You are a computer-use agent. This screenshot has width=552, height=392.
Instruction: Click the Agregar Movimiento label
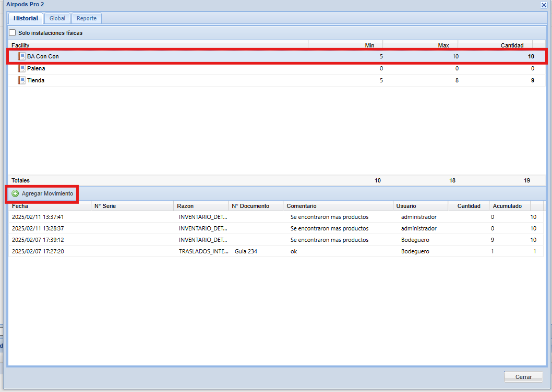click(x=47, y=193)
